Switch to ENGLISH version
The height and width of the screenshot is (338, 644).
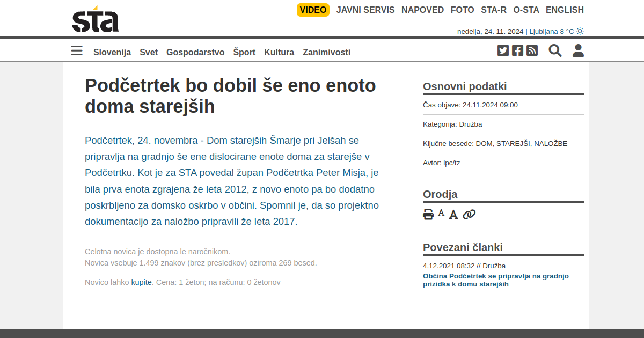[565, 10]
